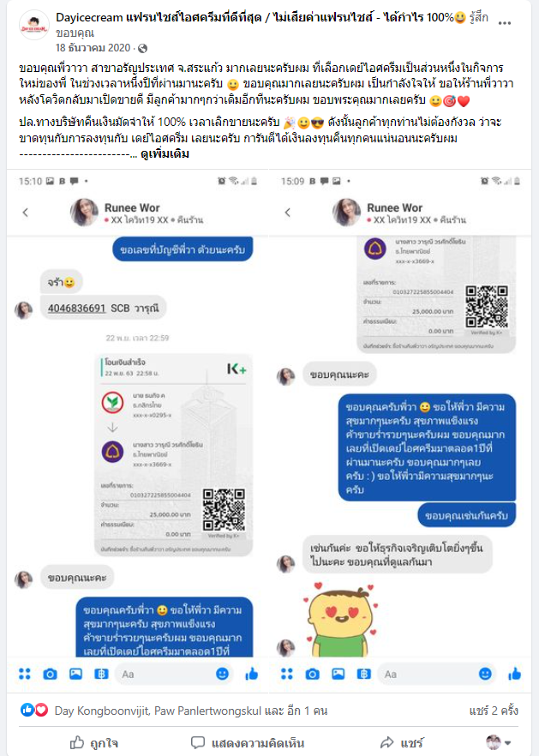539x756 pixels.
Task: Click the แชร์ share button
Action: pyautogui.click(x=402, y=743)
